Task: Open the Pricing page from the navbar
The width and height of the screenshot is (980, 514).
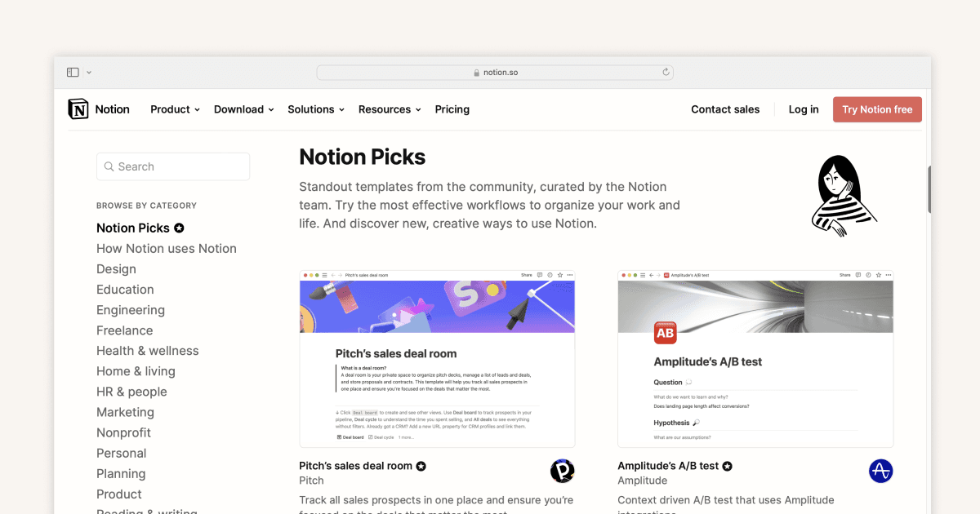Action: tap(452, 109)
